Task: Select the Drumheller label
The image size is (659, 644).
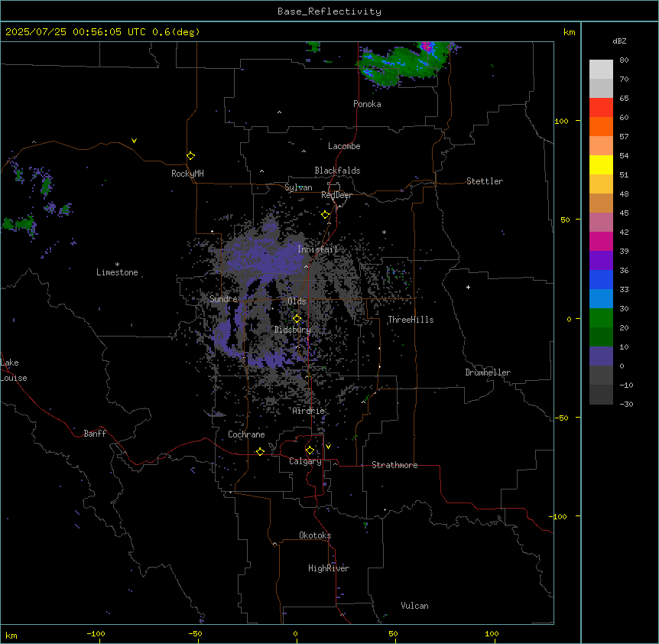Action: point(488,372)
